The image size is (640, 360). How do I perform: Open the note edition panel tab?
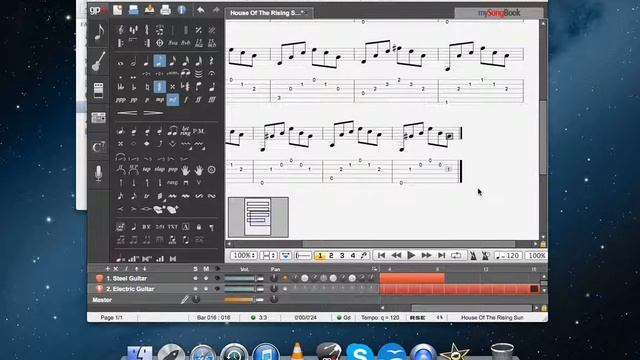pyautogui.click(x=98, y=32)
